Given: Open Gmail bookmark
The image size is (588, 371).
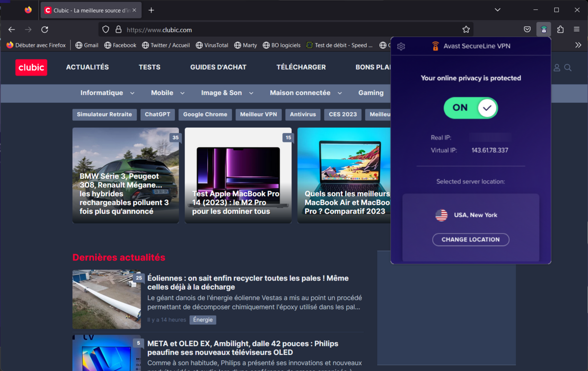Looking at the screenshot, I should tap(87, 45).
